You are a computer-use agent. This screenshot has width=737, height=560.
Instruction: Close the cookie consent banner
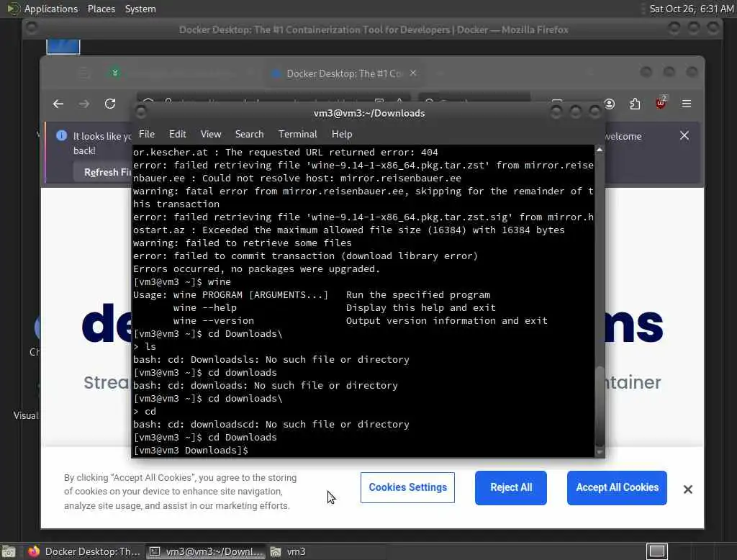click(687, 489)
